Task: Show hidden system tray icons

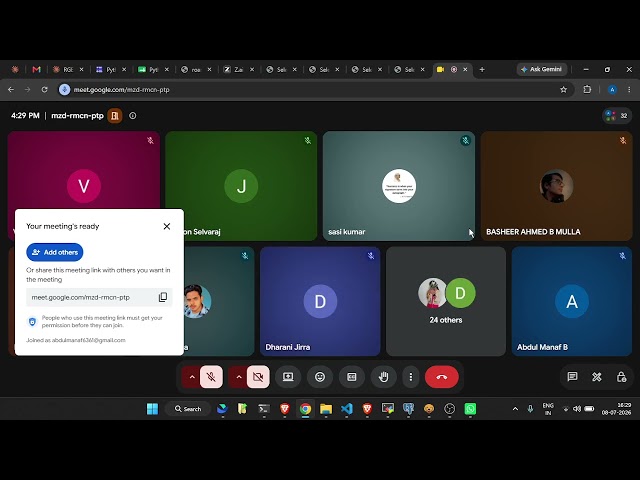Action: pos(515,409)
